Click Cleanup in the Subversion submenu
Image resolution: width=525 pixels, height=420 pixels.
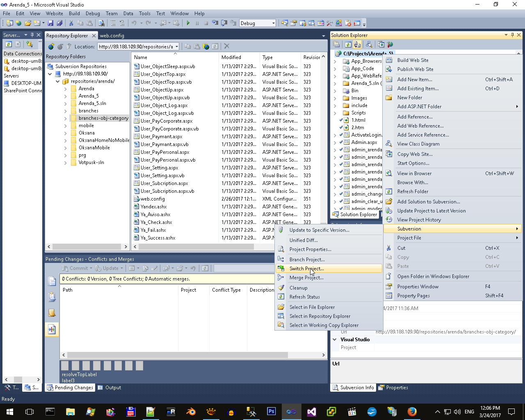click(x=329, y=288)
